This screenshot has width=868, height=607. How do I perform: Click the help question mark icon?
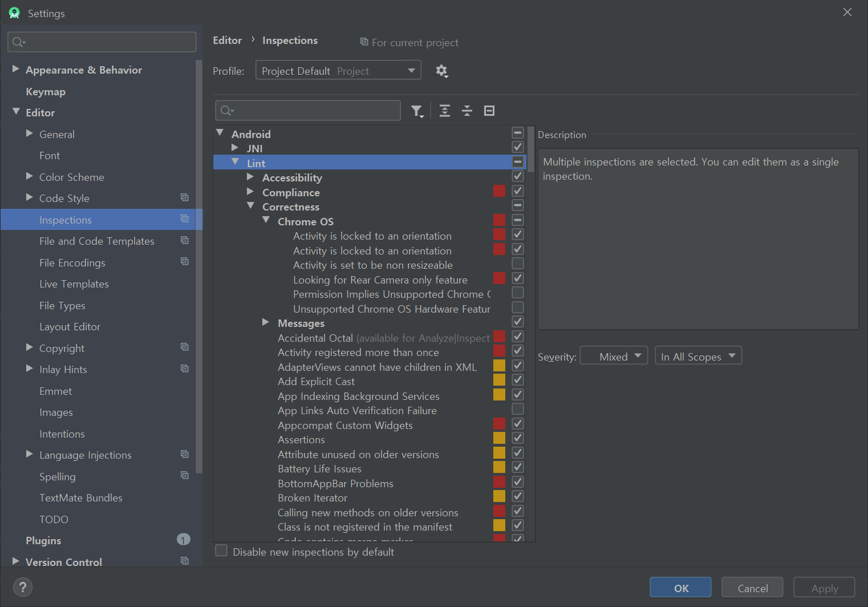click(x=23, y=587)
